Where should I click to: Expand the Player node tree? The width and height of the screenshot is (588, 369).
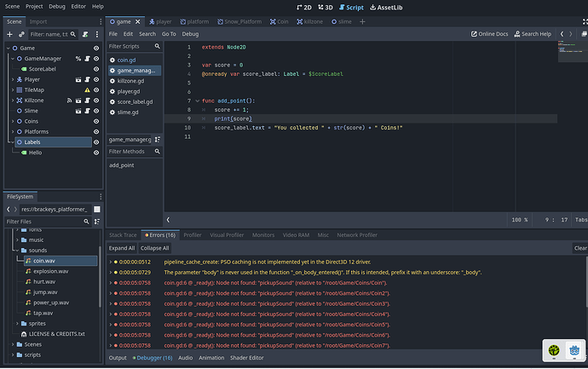13,79
